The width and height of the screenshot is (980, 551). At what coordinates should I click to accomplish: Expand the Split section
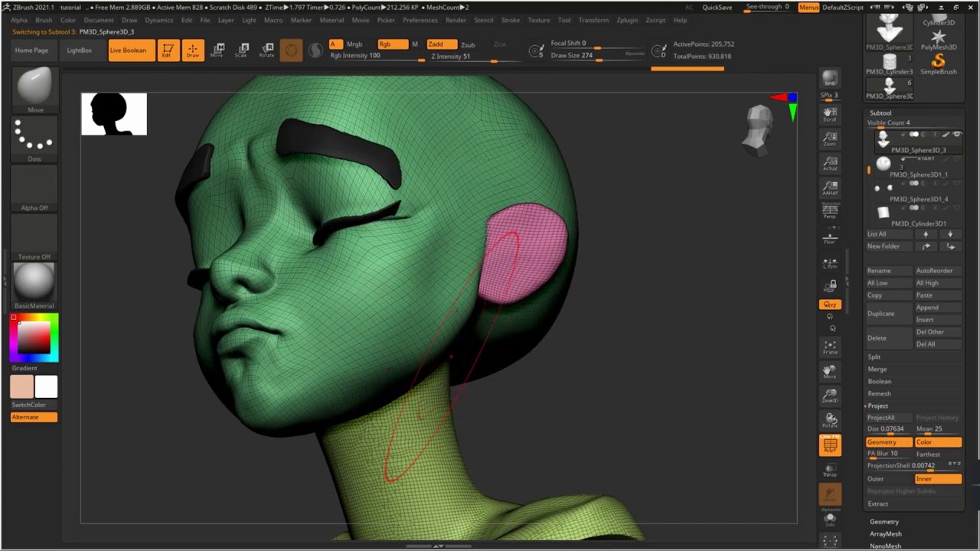874,357
